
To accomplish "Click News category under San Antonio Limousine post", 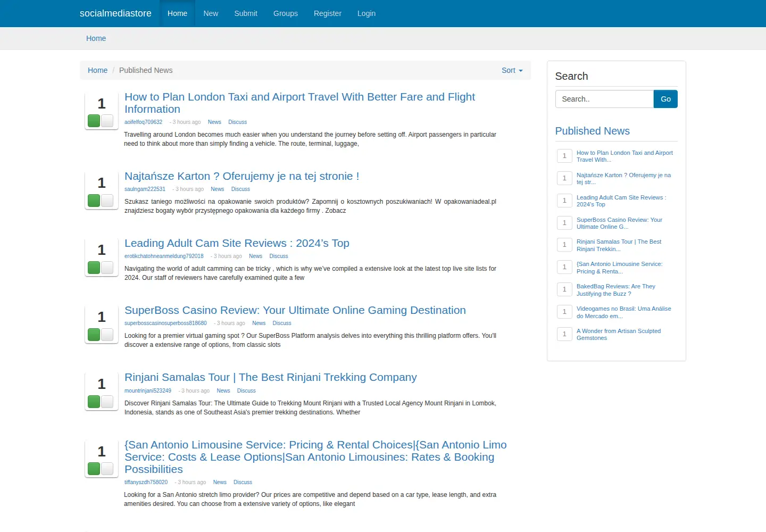I will click(220, 482).
